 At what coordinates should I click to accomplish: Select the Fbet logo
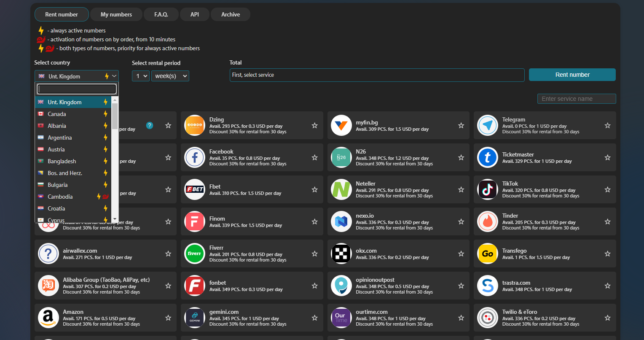195,189
